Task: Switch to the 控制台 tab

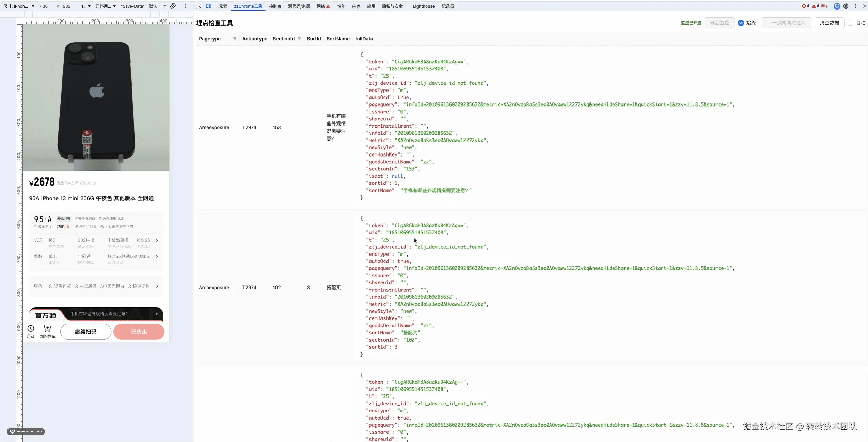Action: pyautogui.click(x=275, y=6)
